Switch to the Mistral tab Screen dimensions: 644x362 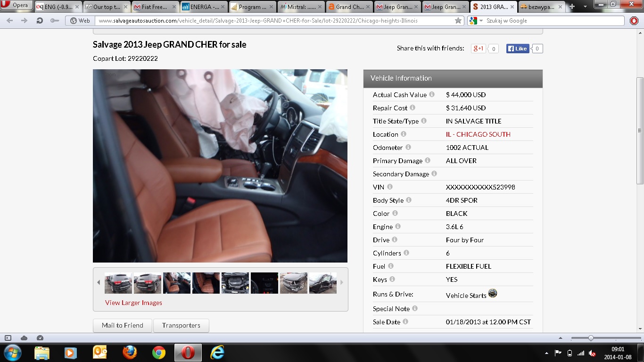pyautogui.click(x=301, y=7)
